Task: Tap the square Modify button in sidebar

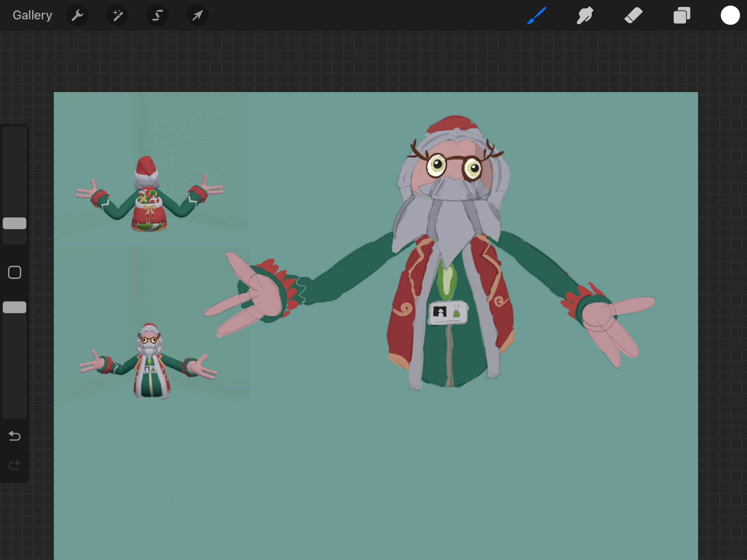Action: coord(15,272)
